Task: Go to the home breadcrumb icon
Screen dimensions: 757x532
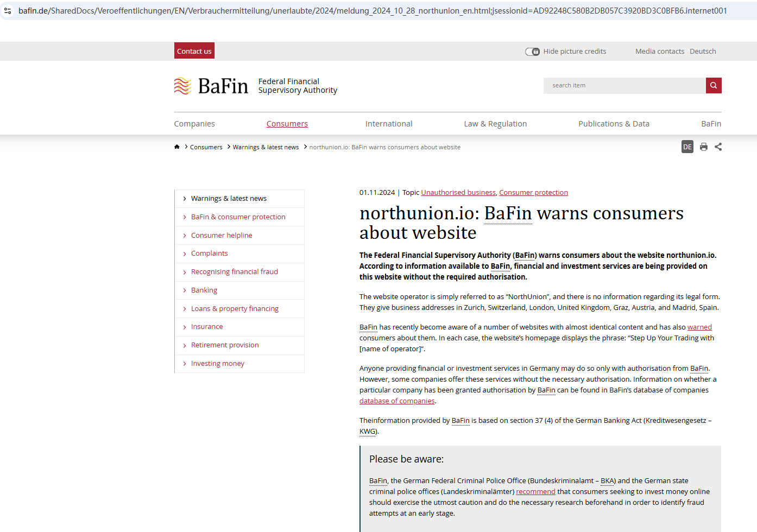Action: coord(177,147)
